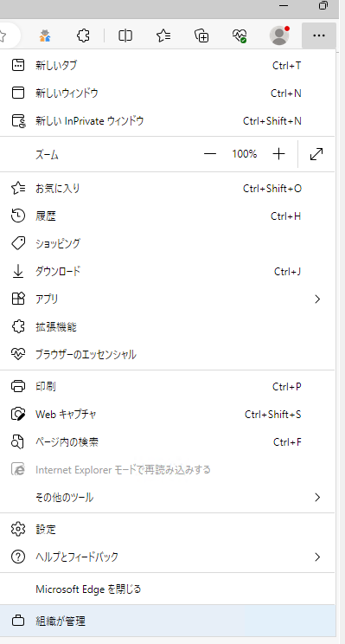Select 新しいタブ menu item
Viewport: 345px width, 644px height.
point(168,65)
